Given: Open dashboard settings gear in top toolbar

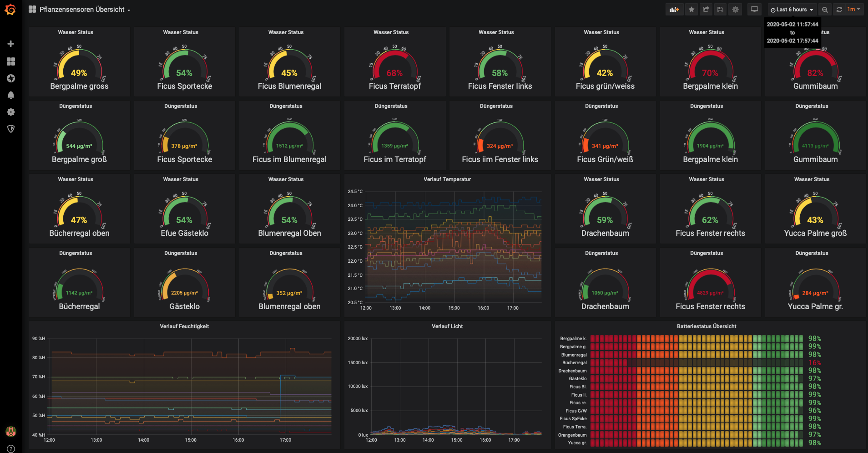Looking at the screenshot, I should click(x=735, y=10).
